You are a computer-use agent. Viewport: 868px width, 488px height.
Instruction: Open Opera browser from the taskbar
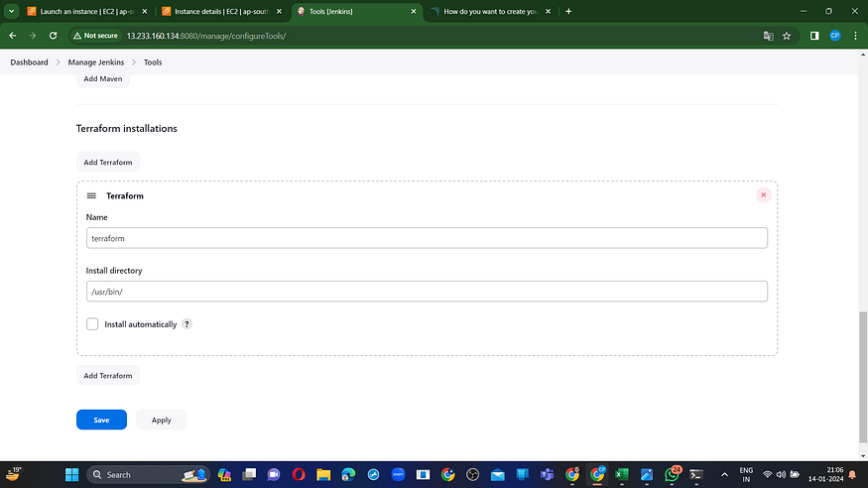coord(299,475)
